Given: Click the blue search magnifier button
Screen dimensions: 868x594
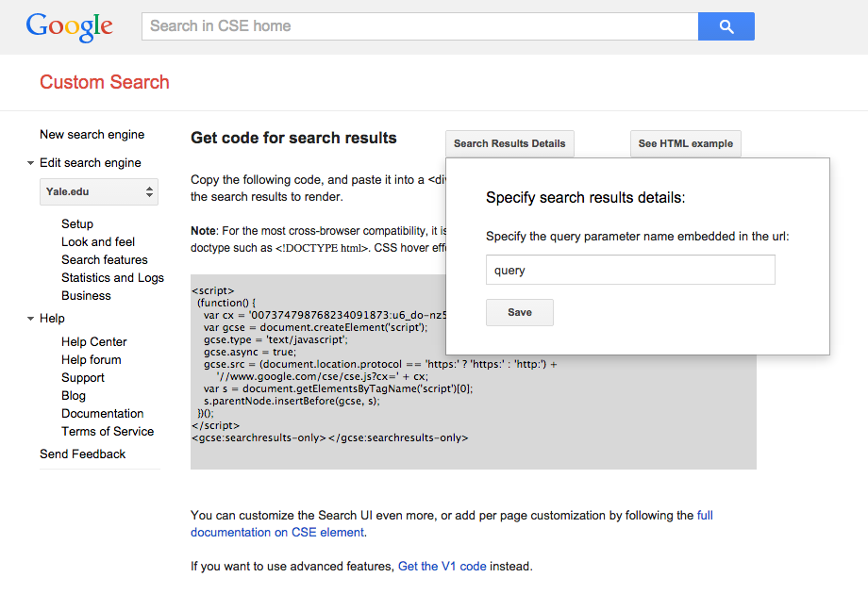Looking at the screenshot, I should pyautogui.click(x=726, y=26).
